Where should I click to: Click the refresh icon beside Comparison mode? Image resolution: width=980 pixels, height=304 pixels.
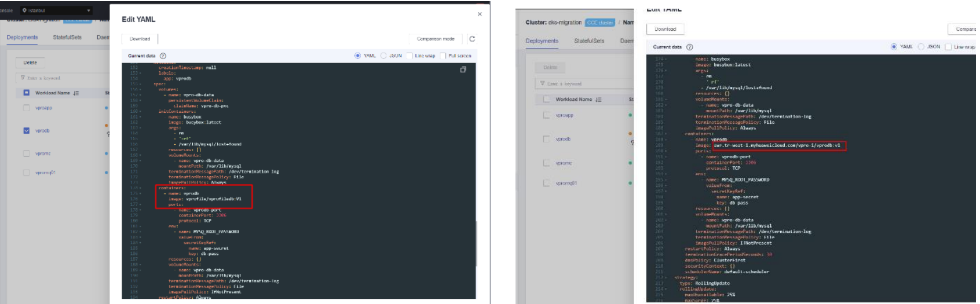point(472,39)
